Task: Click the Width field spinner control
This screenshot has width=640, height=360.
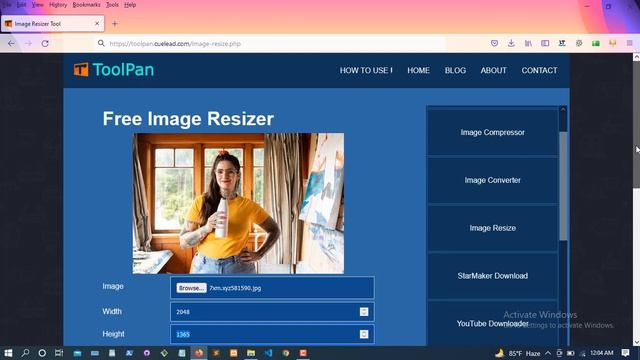Action: 364,311
